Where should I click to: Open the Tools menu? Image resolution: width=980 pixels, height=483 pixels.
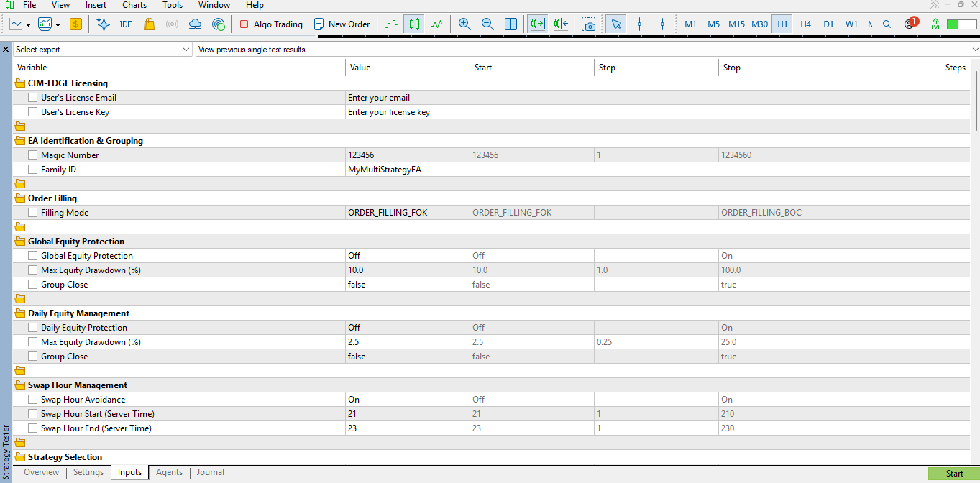[x=173, y=5]
